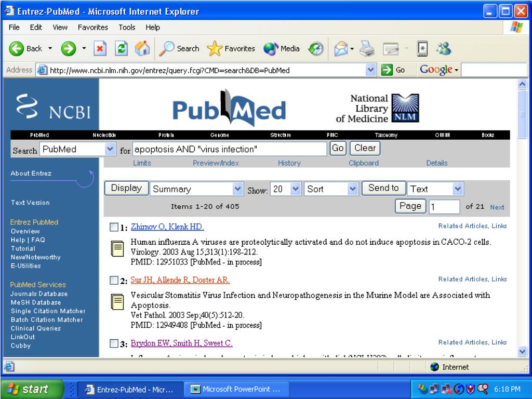
Task: Click the scrollbar up arrow
Action: (522, 84)
